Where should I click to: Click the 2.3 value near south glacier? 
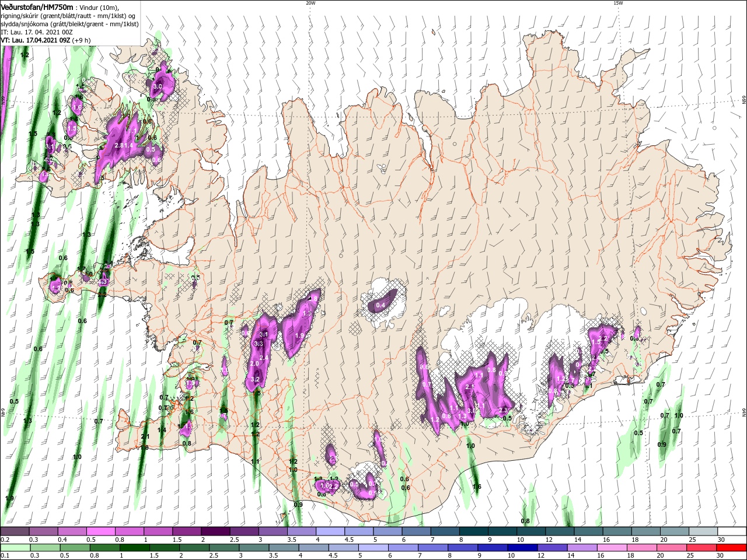pyautogui.click(x=503, y=411)
